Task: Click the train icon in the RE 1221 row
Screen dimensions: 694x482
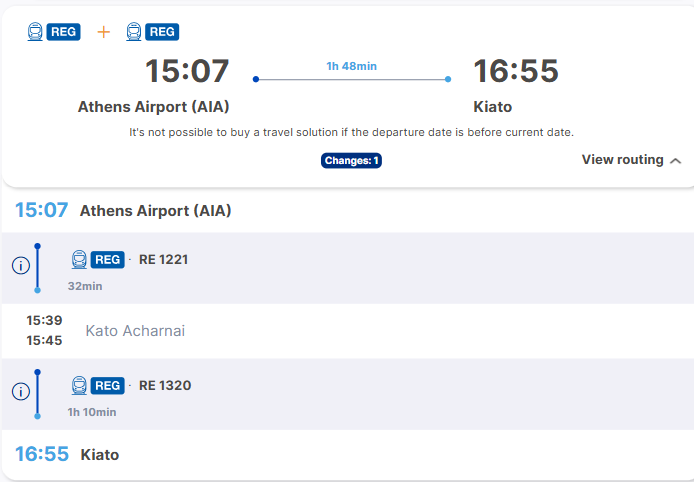Action: tap(79, 259)
